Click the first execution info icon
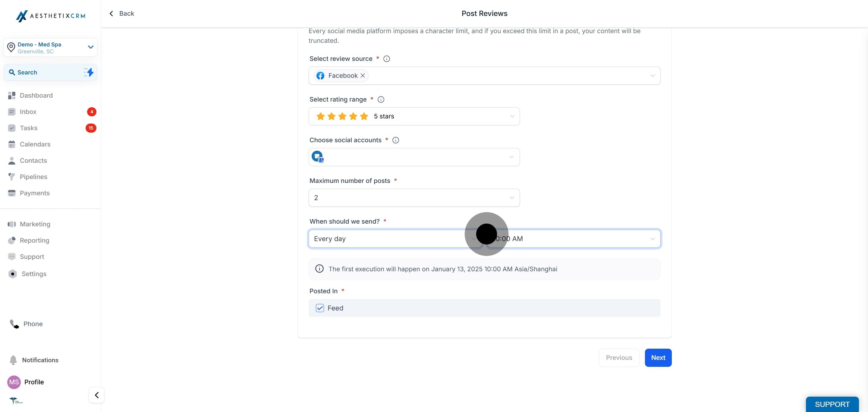 click(x=319, y=269)
